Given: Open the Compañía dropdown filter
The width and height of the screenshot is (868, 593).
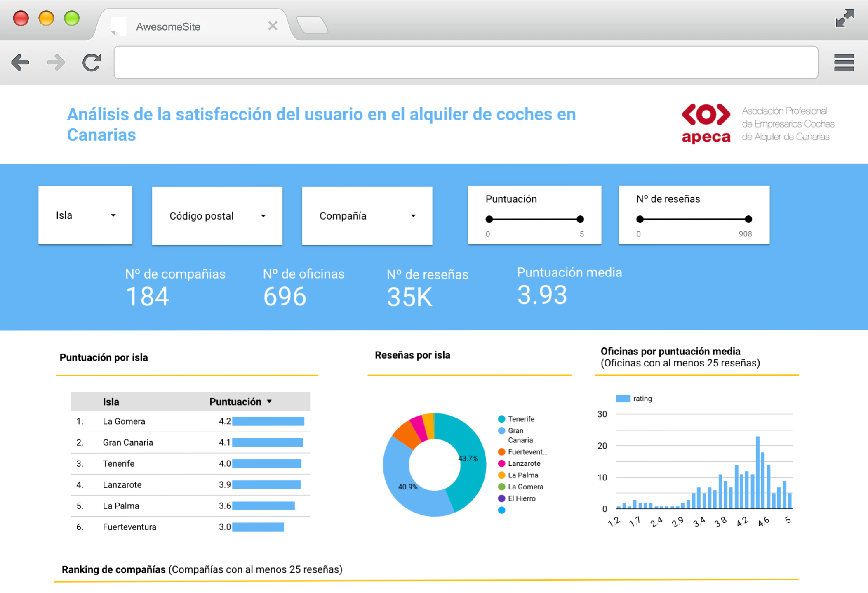Looking at the screenshot, I should point(367,216).
